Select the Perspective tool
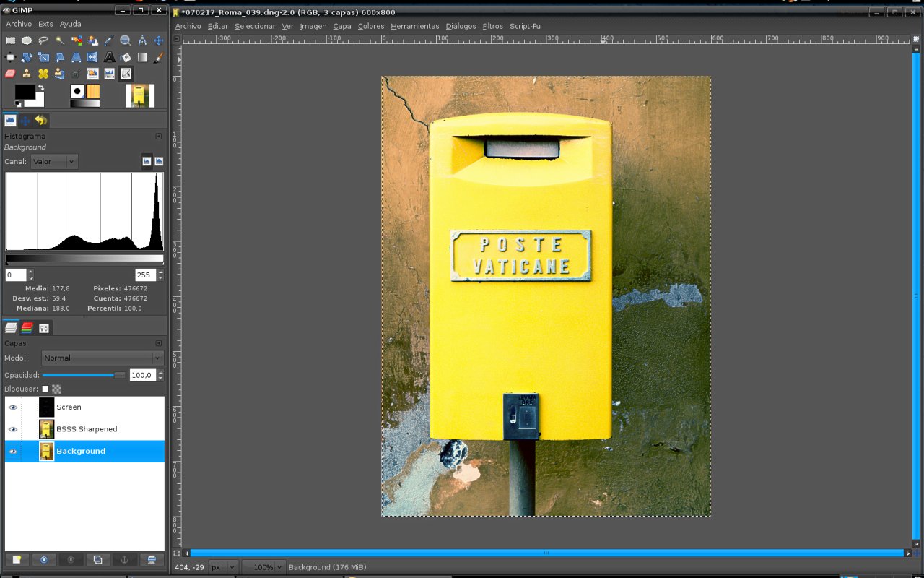This screenshot has width=924, height=578. click(77, 57)
